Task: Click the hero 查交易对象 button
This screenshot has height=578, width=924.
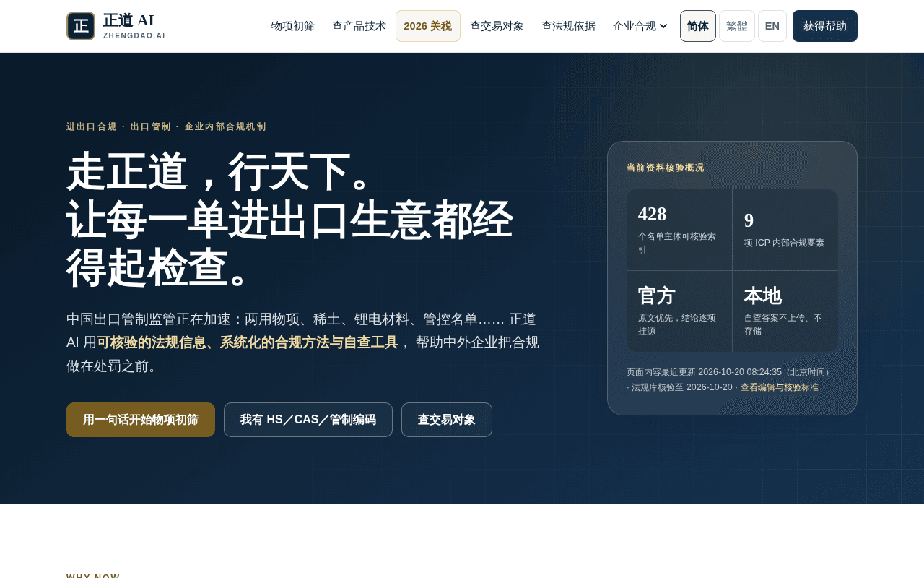Action: pyautogui.click(x=447, y=420)
